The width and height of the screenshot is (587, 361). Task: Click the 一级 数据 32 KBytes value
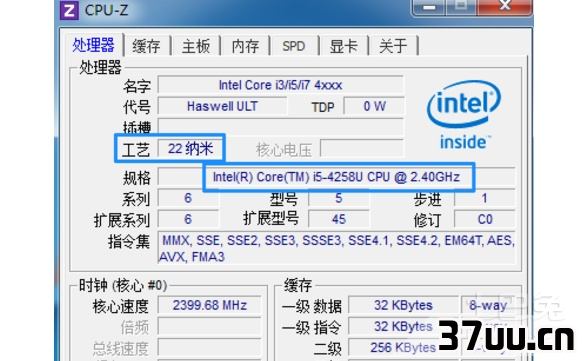pos(403,305)
